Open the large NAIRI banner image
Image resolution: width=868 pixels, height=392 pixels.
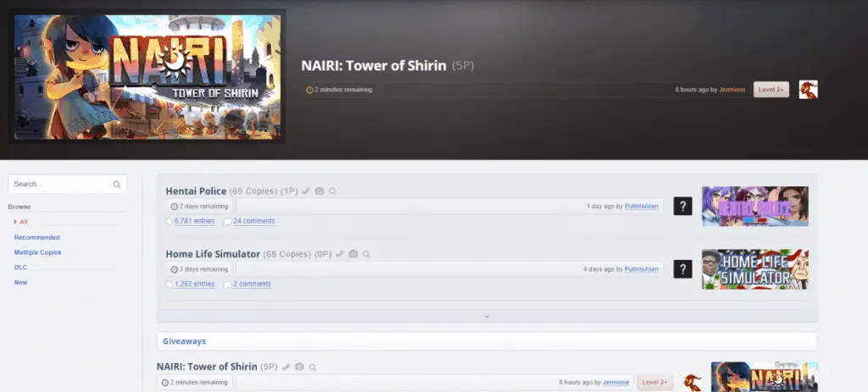pyautogui.click(x=147, y=77)
